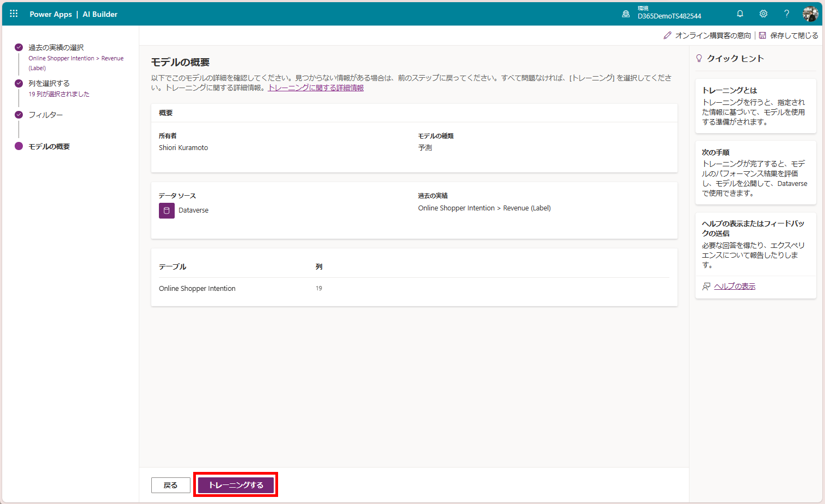
Task: Click the 次の手順 hint card
Action: [x=756, y=173]
